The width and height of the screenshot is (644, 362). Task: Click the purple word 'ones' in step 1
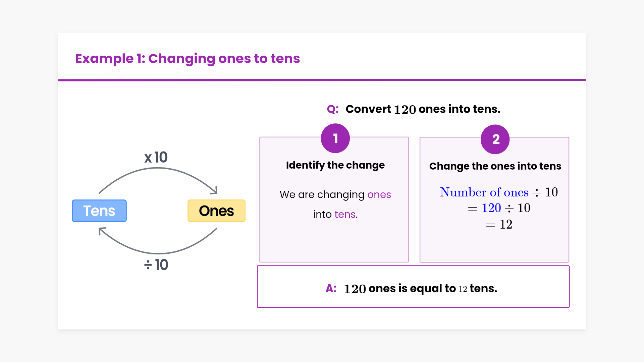click(379, 195)
